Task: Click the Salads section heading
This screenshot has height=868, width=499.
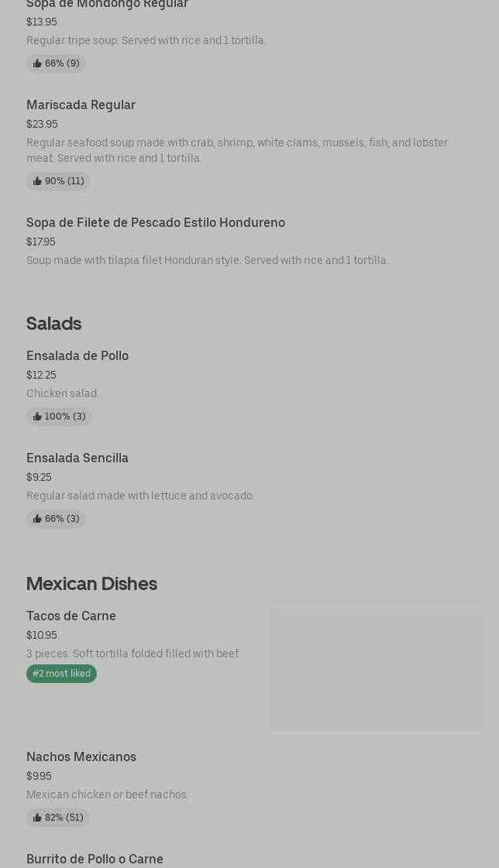Action: (x=53, y=324)
